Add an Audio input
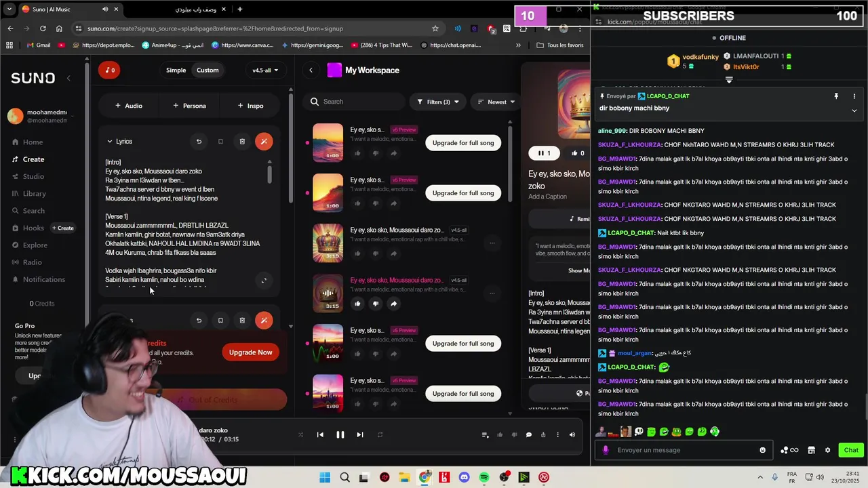Screen dimensions: 868x488 click(x=128, y=106)
